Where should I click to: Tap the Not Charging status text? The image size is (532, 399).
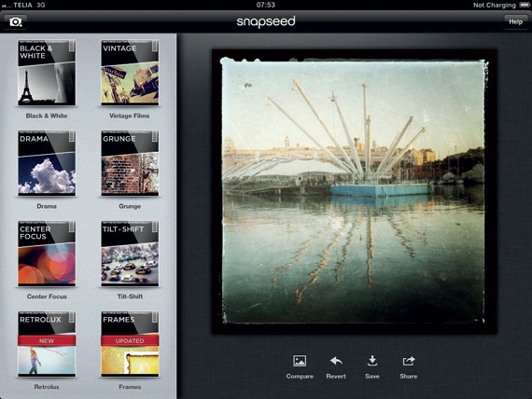point(495,5)
